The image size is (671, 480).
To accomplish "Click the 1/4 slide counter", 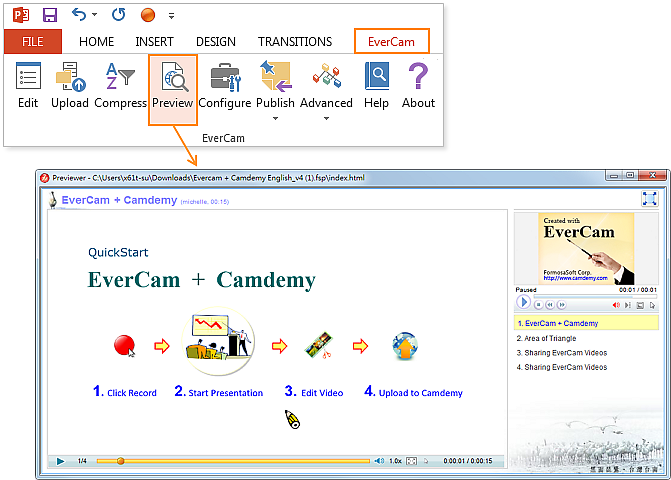I will point(82,461).
